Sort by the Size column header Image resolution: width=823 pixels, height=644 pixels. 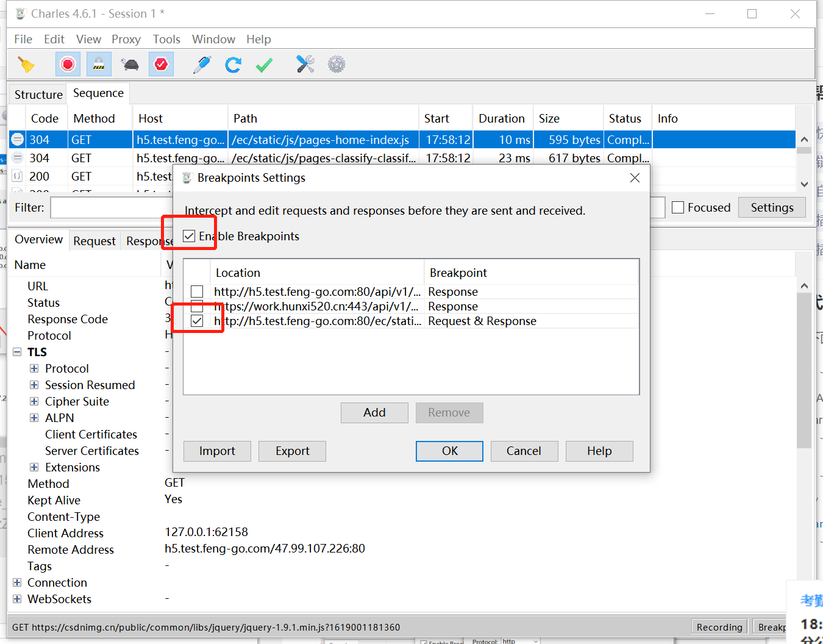568,118
